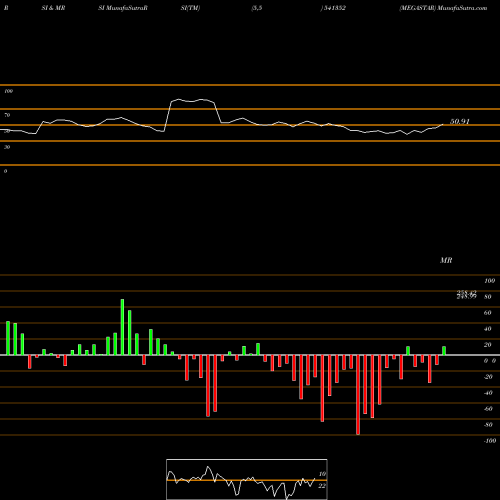Click the 'SI MunafaSutraR' header label
This screenshot has height=500, width=500.
point(123,8)
